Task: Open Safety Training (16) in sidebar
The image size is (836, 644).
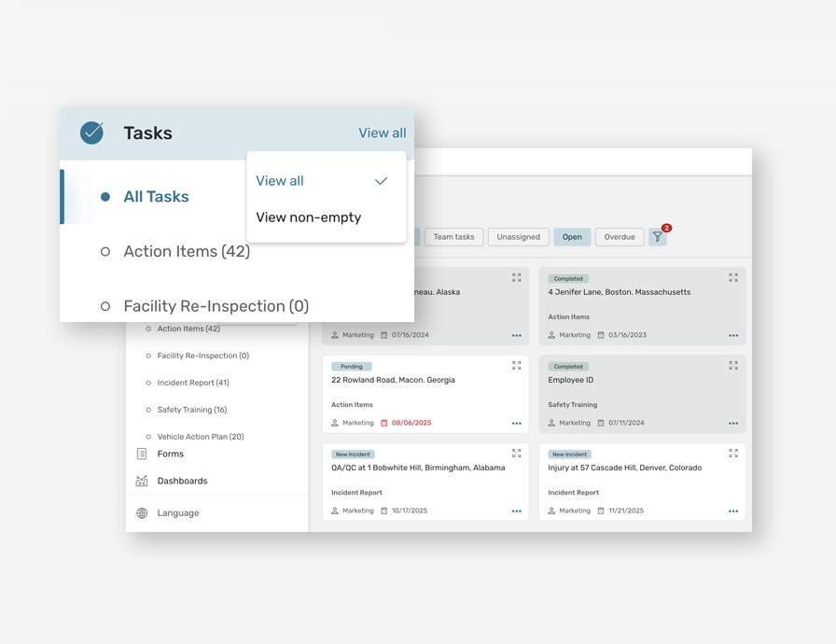Action: point(193,410)
